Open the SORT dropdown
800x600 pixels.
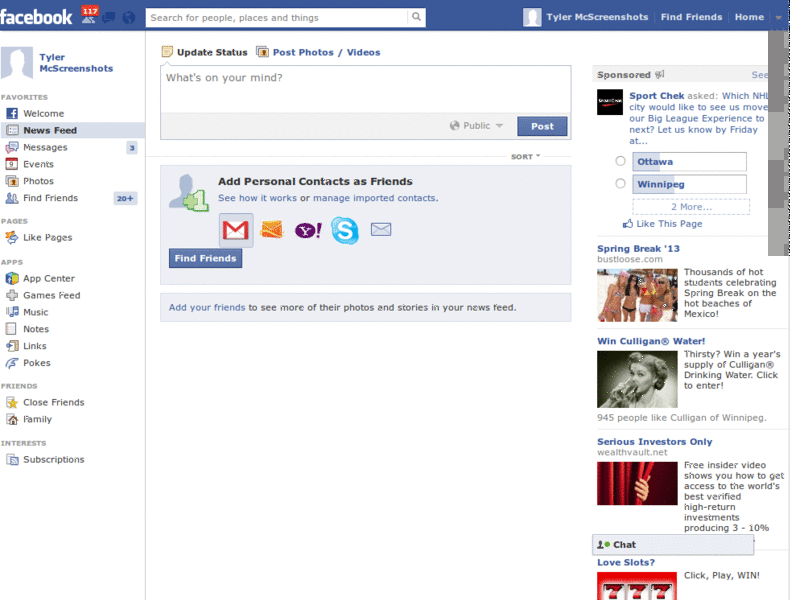(x=525, y=157)
